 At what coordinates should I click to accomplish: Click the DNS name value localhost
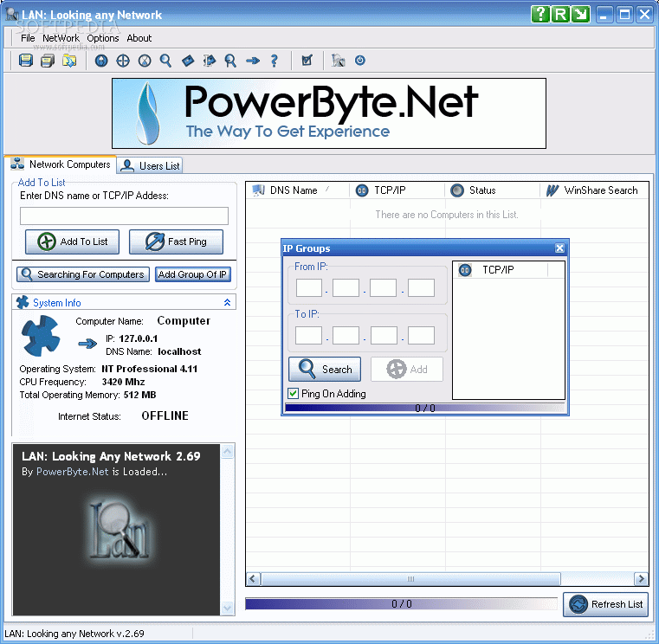tap(179, 351)
